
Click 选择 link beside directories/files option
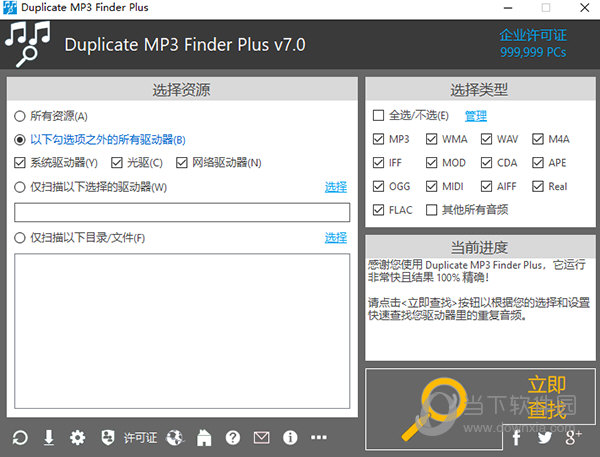pos(336,238)
